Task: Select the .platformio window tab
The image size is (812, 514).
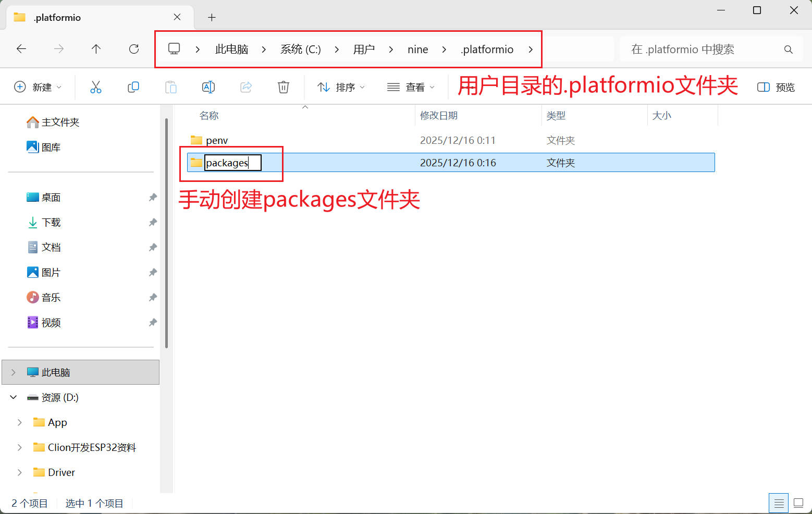Action: point(99,17)
